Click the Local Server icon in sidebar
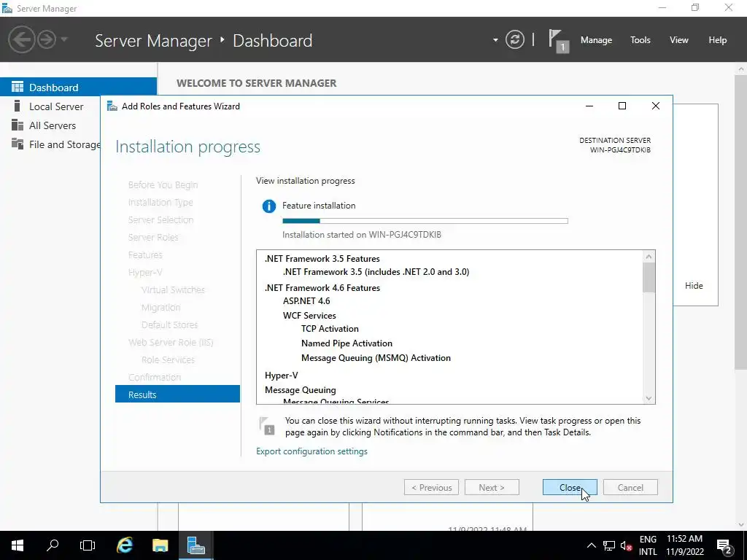 18,106
